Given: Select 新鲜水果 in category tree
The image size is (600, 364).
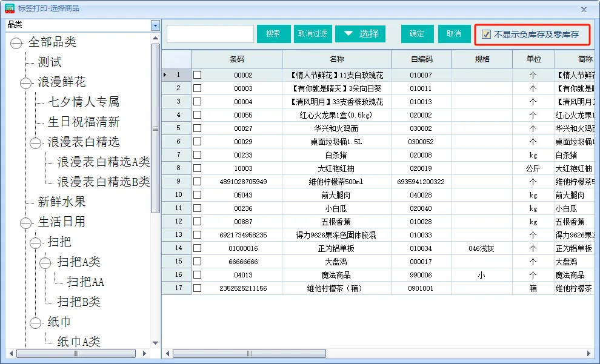Looking at the screenshot, I should pos(61,202).
